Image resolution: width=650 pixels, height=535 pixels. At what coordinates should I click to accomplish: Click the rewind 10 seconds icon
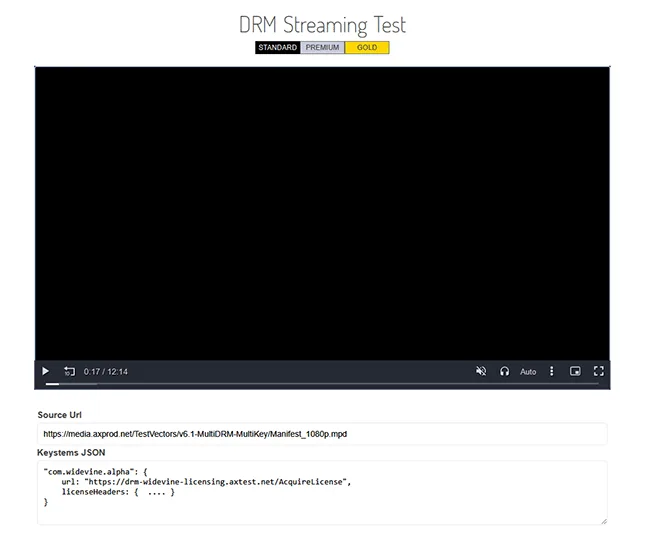[69, 371]
